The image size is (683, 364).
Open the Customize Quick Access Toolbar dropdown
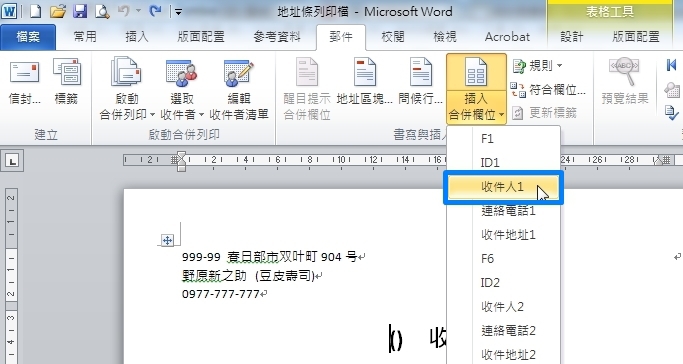pyautogui.click(x=178, y=12)
